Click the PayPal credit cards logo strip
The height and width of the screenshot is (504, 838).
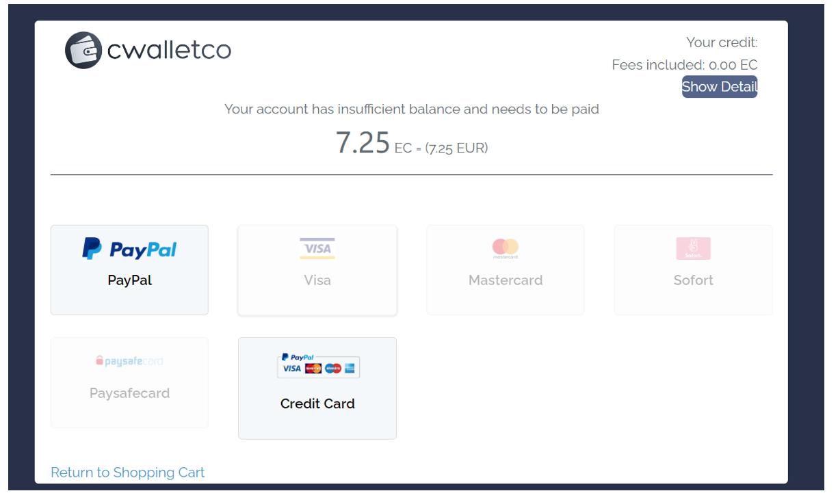coord(317,366)
